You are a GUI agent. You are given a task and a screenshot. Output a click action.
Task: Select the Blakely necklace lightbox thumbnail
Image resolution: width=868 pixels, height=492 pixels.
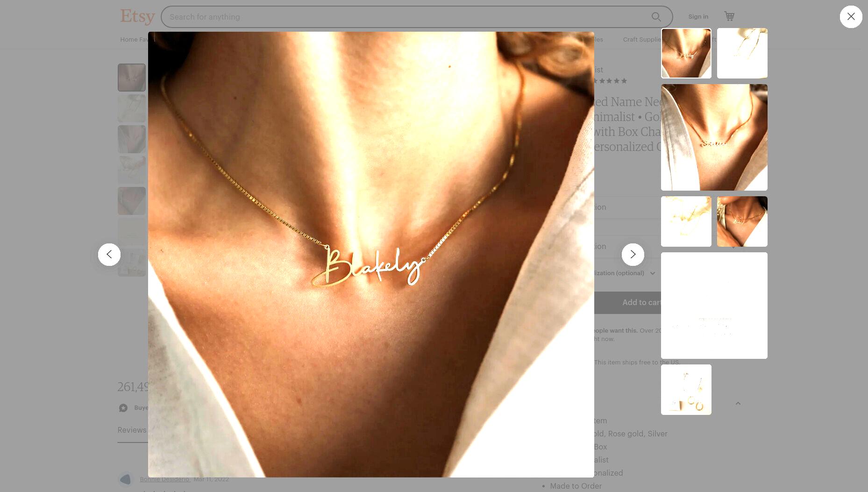686,53
